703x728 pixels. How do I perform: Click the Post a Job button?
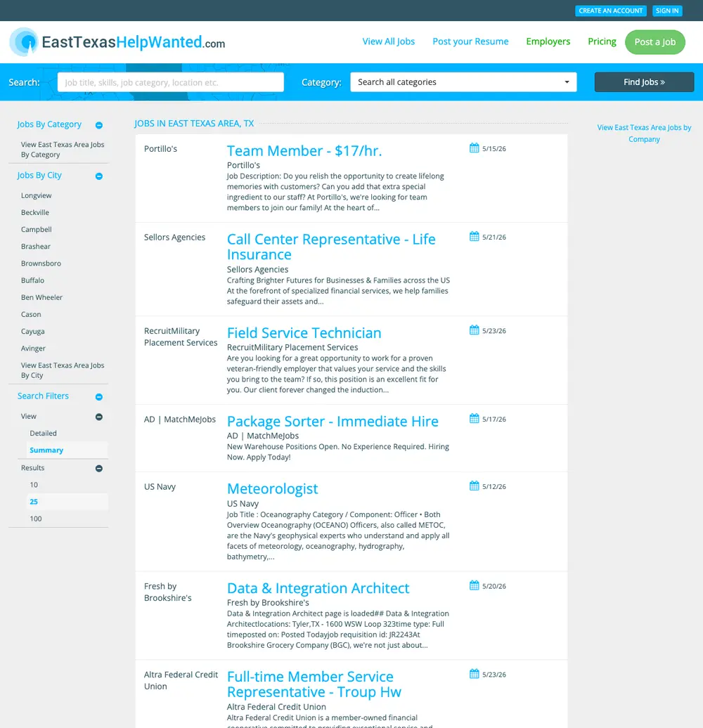click(x=654, y=41)
